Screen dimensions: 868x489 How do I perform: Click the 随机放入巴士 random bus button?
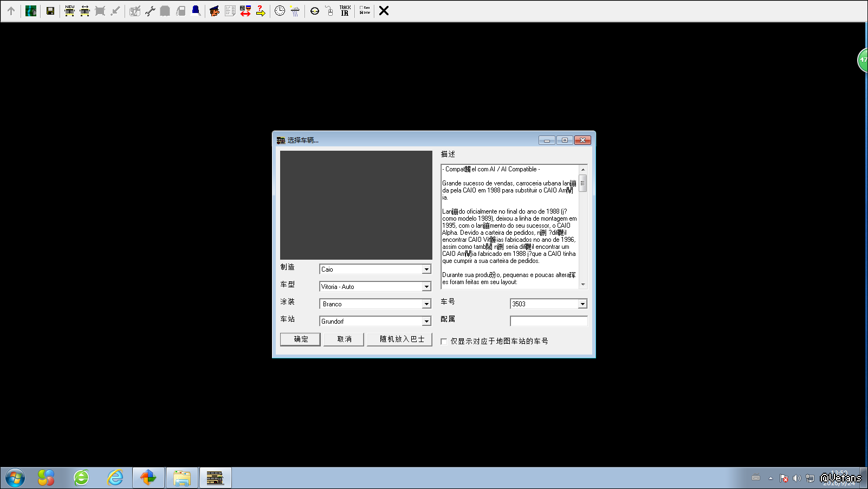click(x=401, y=339)
